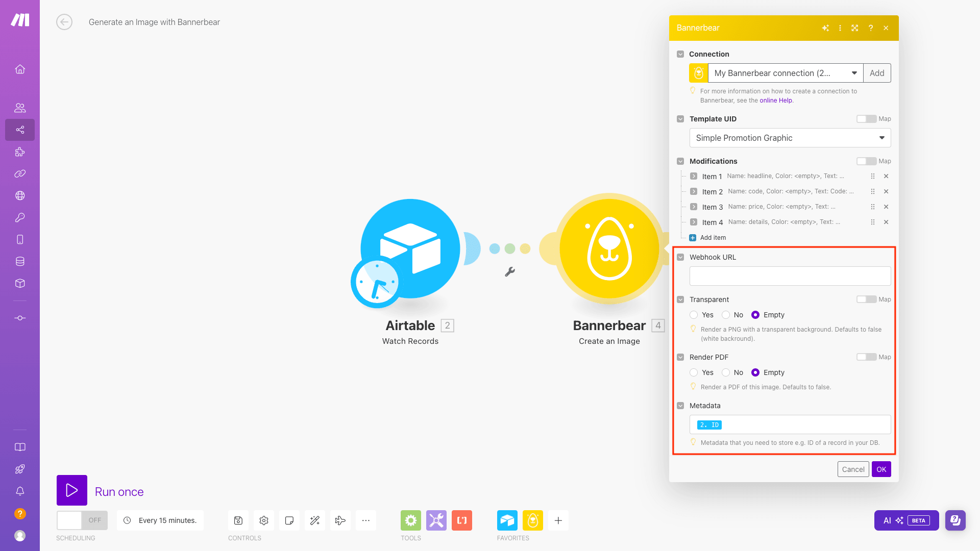Select Yes for Transparent option
This screenshot has width=980, height=551.
tap(694, 315)
